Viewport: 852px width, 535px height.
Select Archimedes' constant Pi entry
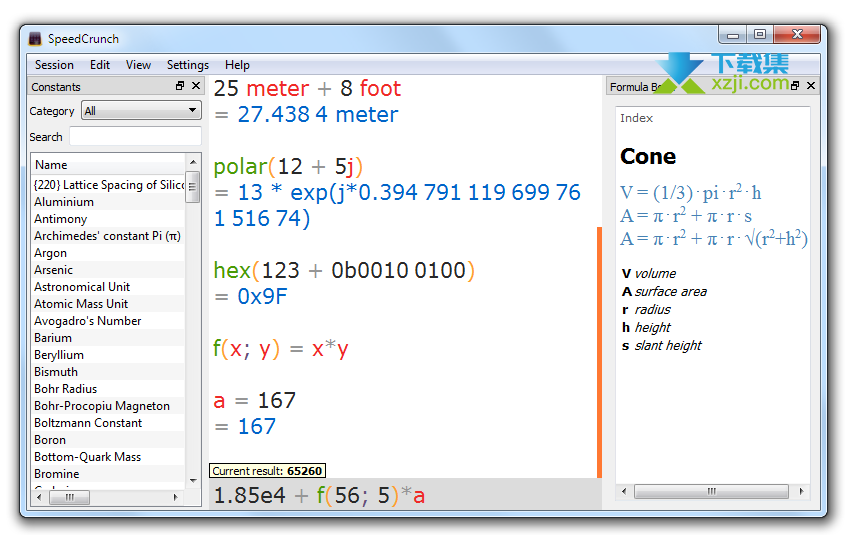[x=108, y=236]
